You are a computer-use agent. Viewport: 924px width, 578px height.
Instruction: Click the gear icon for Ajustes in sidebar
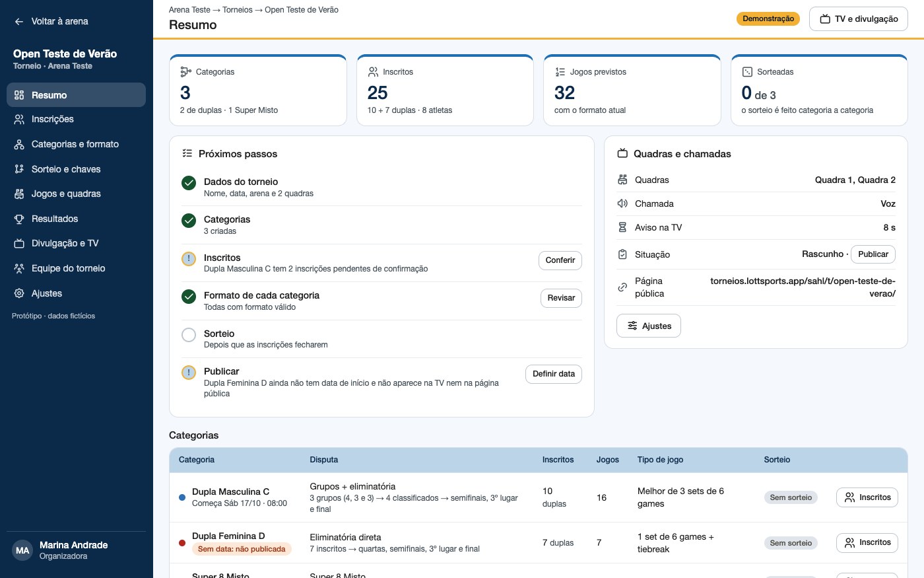tap(19, 293)
